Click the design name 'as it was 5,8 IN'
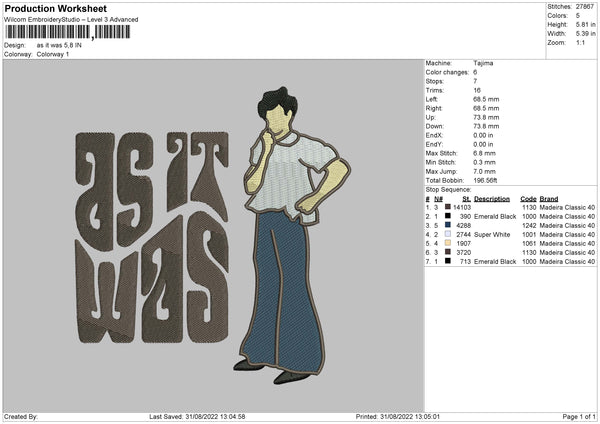 [59, 45]
